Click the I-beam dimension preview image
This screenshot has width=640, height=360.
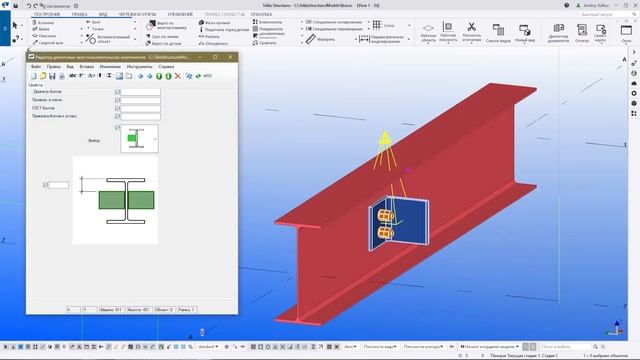point(116,200)
